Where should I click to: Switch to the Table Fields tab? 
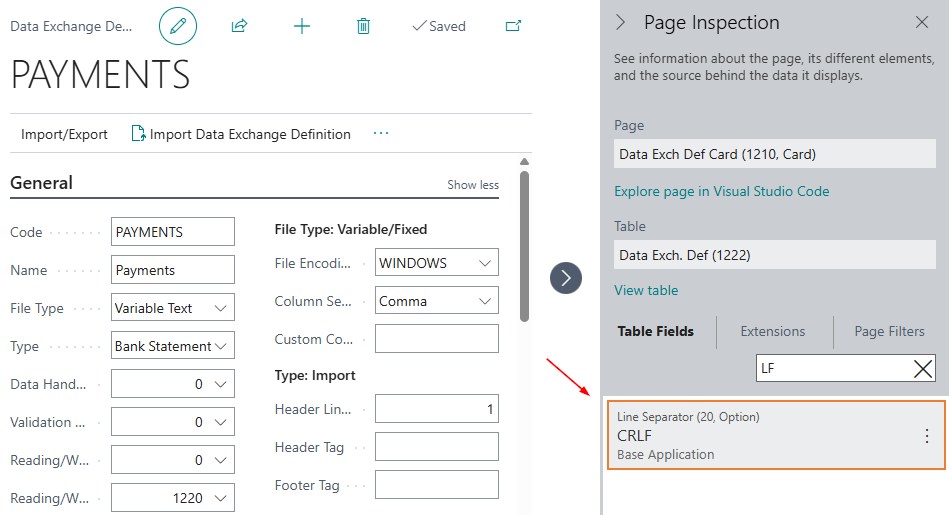click(x=655, y=332)
